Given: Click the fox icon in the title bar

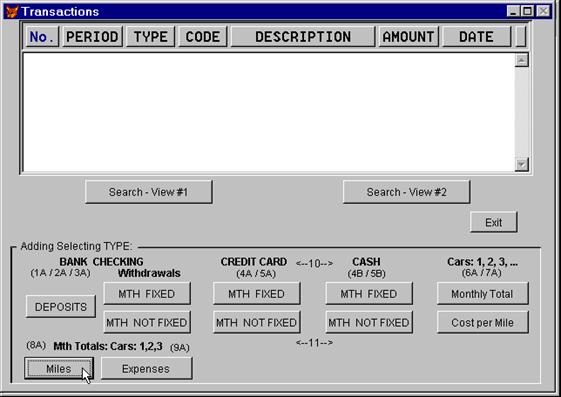Looking at the screenshot, I should pos(12,11).
